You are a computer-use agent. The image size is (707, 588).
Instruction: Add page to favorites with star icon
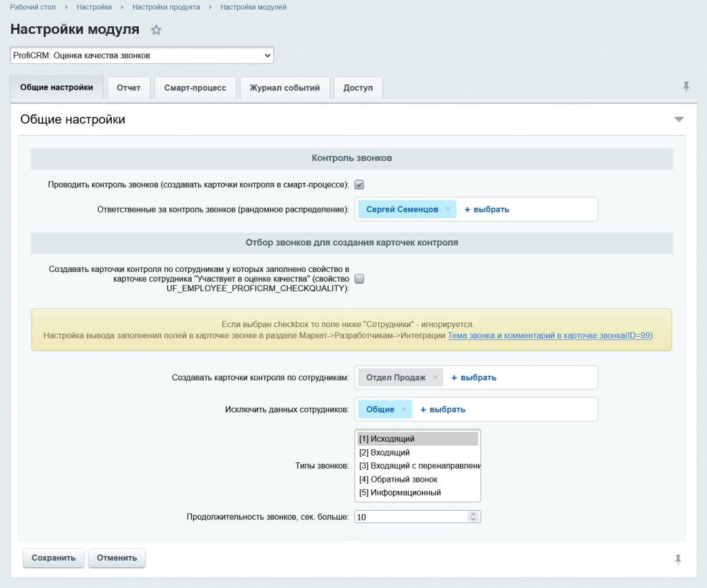pyautogui.click(x=156, y=30)
